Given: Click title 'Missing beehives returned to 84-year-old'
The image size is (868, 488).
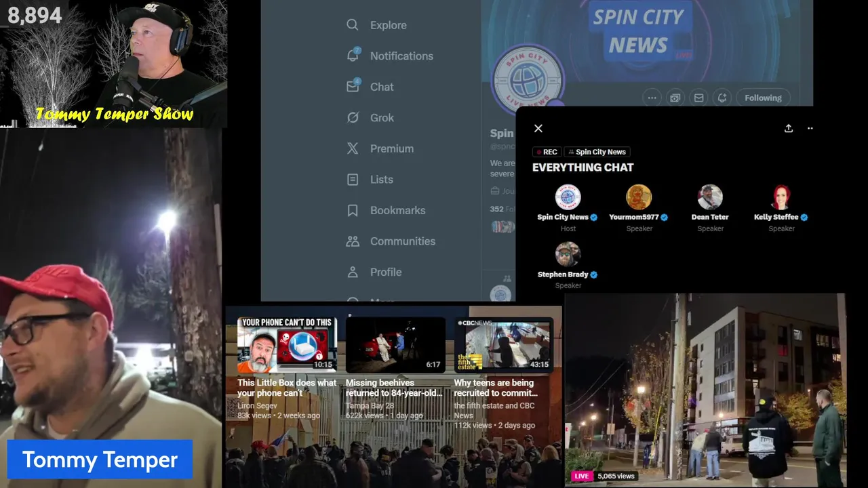Looking at the screenshot, I should point(394,388).
